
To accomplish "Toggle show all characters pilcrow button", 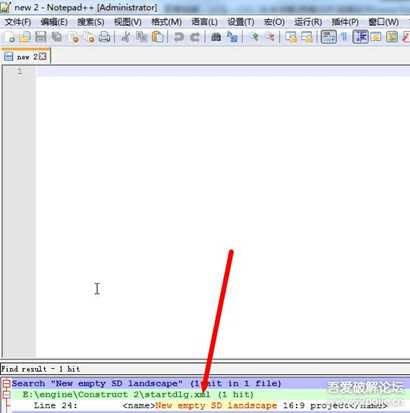I will pyautogui.click(x=344, y=37).
